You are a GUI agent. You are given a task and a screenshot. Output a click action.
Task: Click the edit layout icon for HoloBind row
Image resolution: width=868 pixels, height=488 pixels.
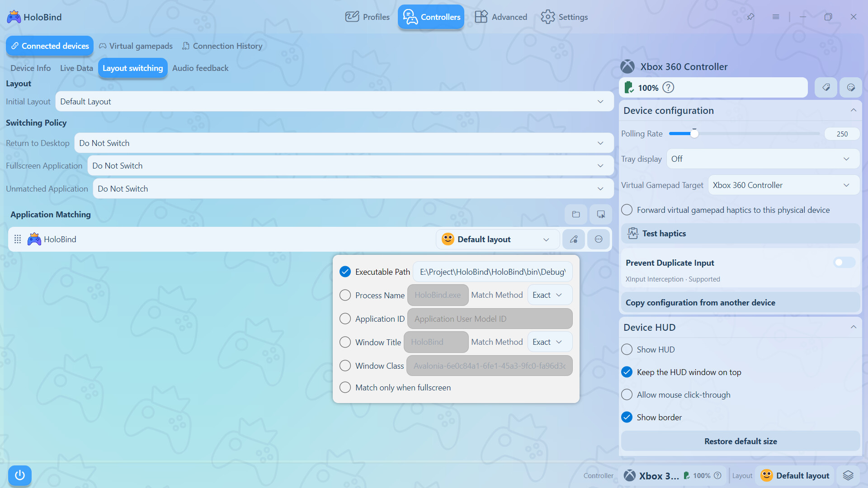pyautogui.click(x=574, y=239)
